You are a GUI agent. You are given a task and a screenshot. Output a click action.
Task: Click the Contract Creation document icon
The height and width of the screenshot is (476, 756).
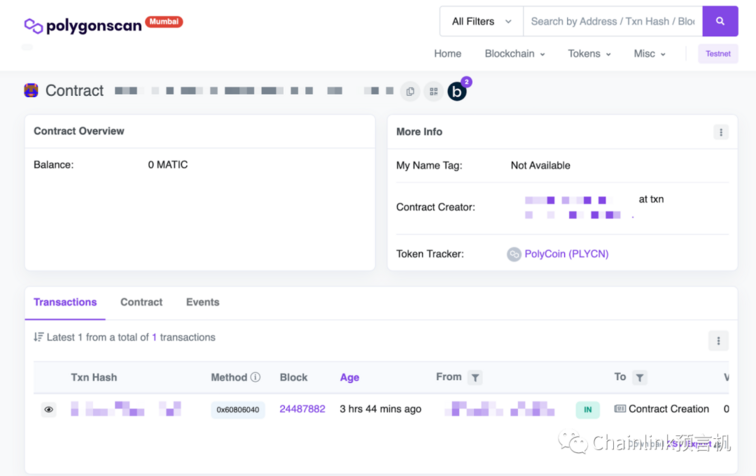[620, 409]
